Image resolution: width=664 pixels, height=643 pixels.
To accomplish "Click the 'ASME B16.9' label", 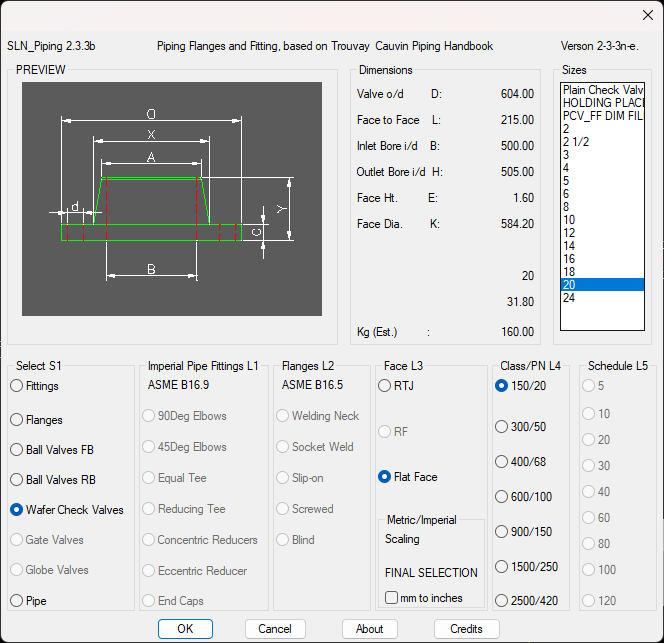I will pos(178,385).
